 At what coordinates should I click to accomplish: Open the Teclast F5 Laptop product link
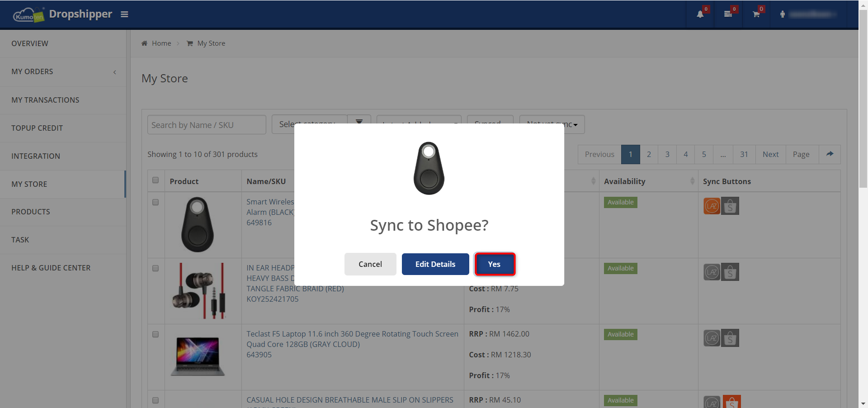tap(352, 339)
